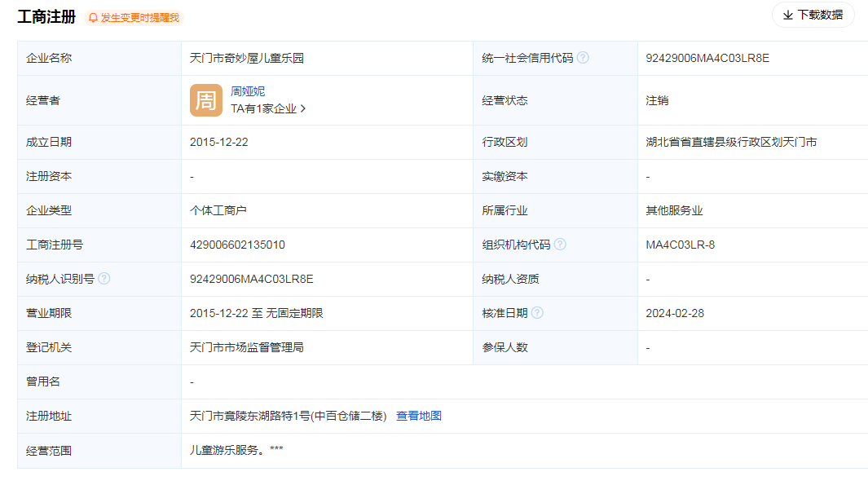868x494 pixels.
Task: Click the 下载数据 download button
Action: pyautogui.click(x=813, y=15)
